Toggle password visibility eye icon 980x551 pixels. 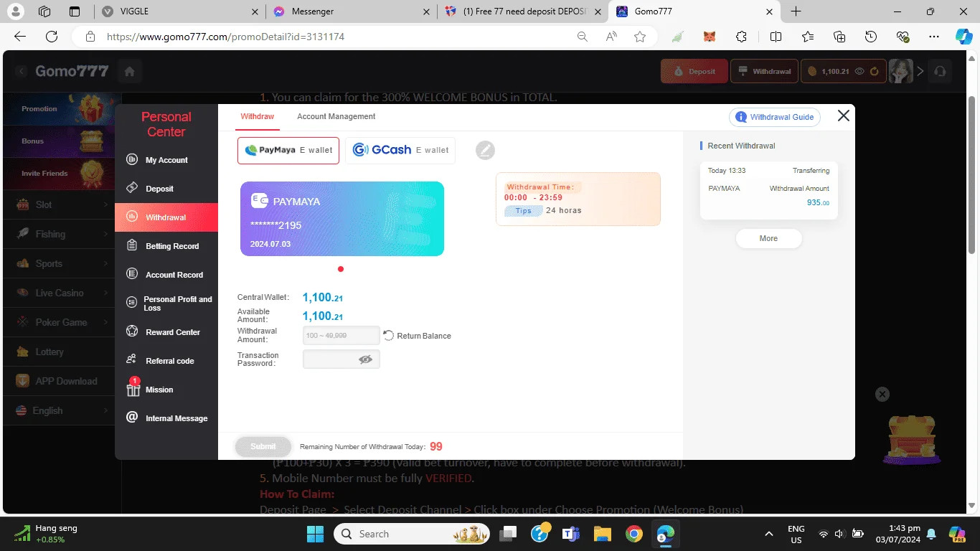(366, 359)
